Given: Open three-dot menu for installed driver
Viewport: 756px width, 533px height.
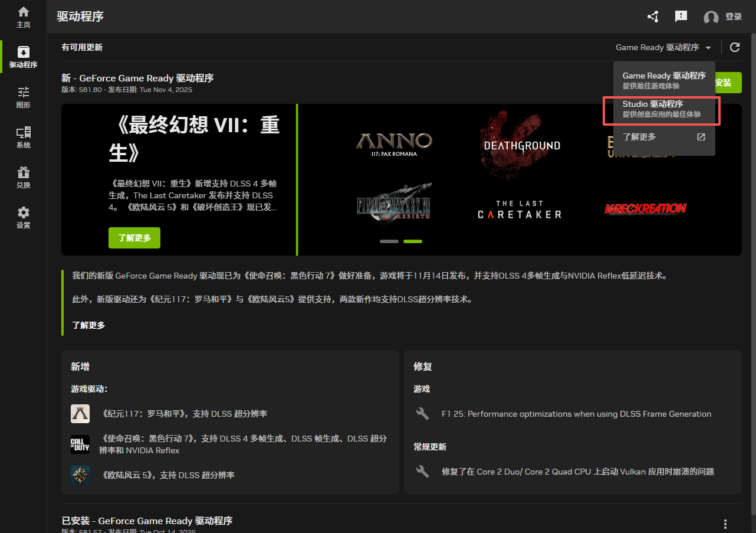Looking at the screenshot, I should point(725,524).
